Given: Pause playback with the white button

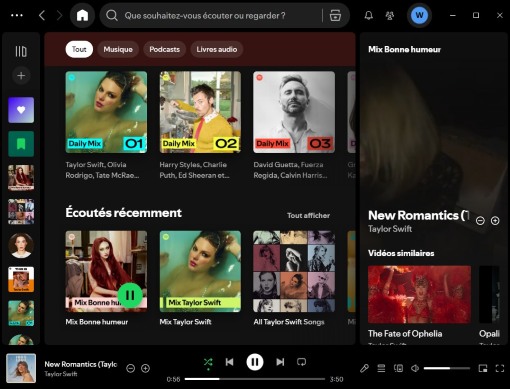Looking at the screenshot, I should 255,362.
